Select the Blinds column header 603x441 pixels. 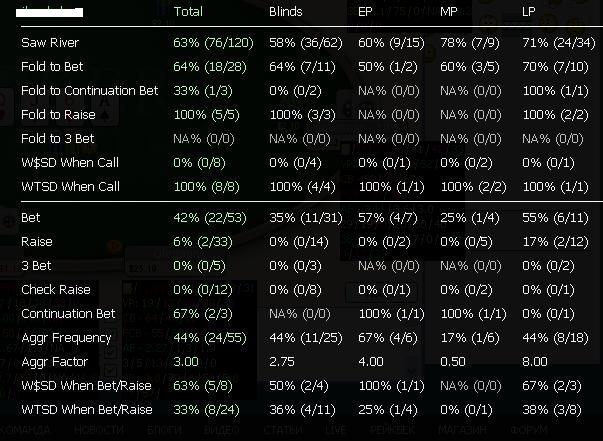(x=286, y=12)
